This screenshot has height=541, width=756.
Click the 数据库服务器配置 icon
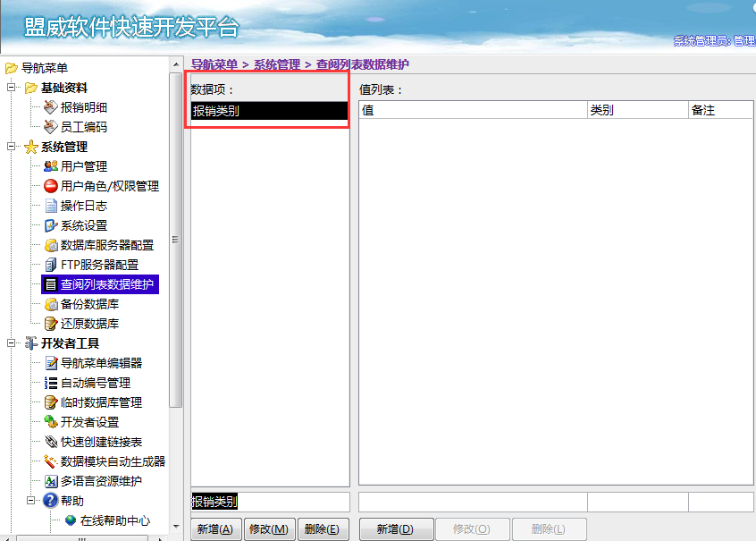pyautogui.click(x=51, y=245)
